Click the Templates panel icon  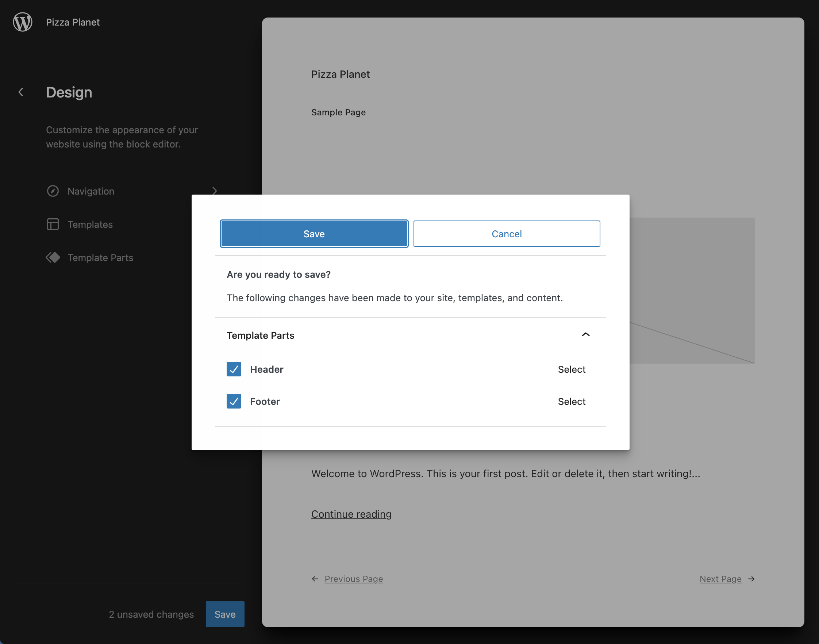53,224
